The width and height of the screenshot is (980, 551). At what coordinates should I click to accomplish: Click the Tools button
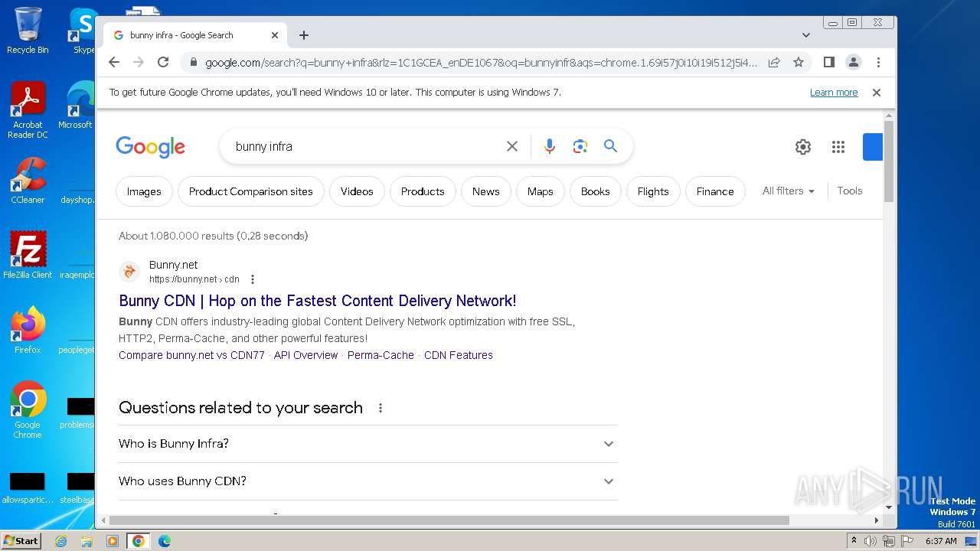point(850,191)
